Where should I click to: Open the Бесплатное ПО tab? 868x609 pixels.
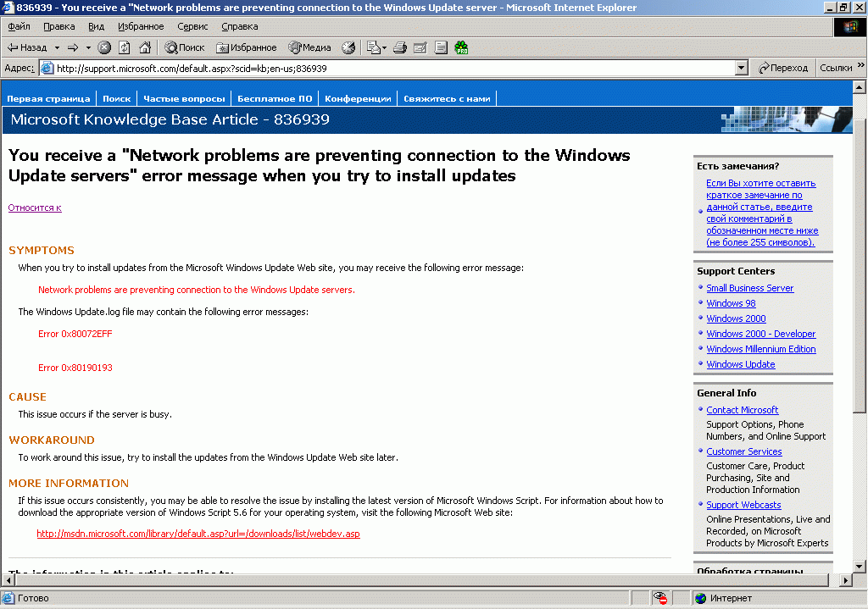coord(275,98)
